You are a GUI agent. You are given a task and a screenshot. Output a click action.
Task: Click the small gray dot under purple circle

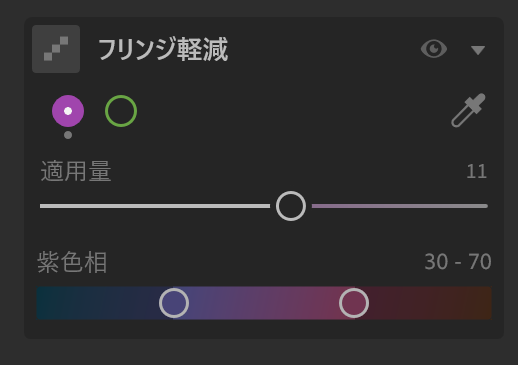pos(68,135)
